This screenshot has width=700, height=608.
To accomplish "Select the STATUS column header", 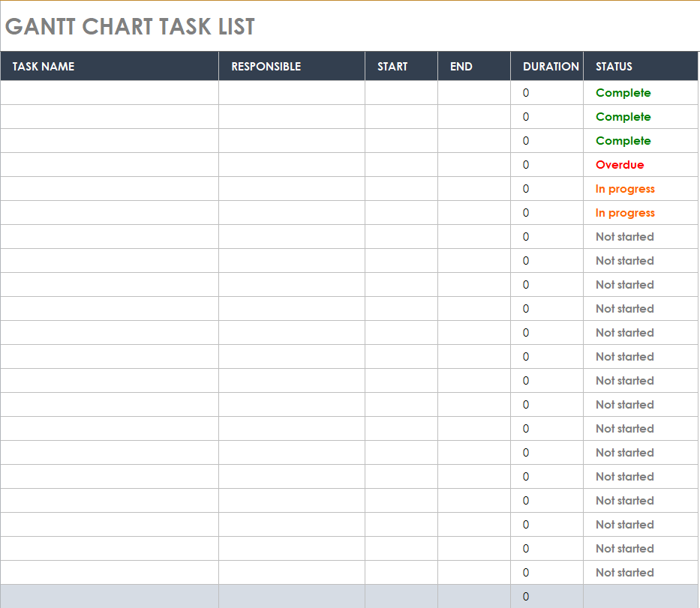I will pos(641,66).
